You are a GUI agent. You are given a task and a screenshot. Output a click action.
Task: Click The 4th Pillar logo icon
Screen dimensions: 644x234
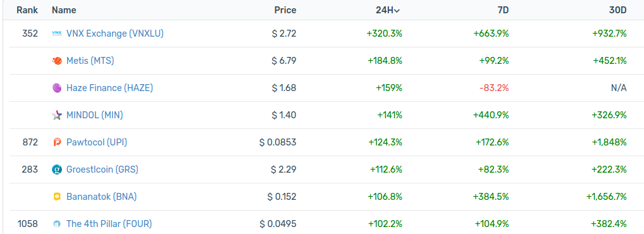(57, 224)
